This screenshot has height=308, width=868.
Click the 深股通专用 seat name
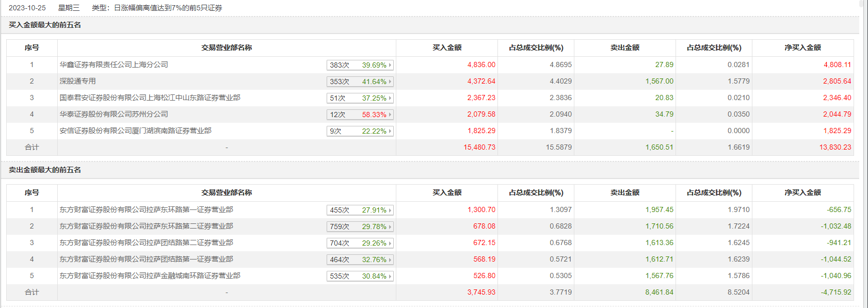coord(77,81)
